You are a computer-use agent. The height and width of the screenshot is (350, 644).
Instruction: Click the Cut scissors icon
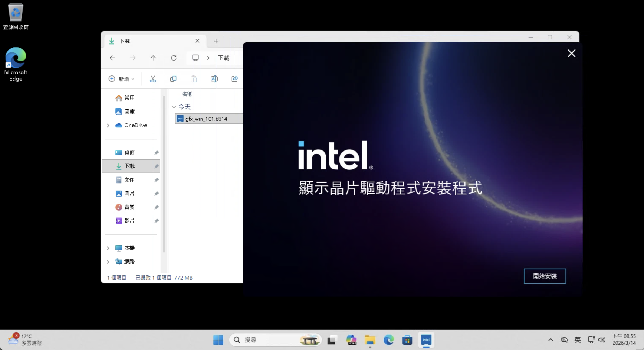(153, 79)
